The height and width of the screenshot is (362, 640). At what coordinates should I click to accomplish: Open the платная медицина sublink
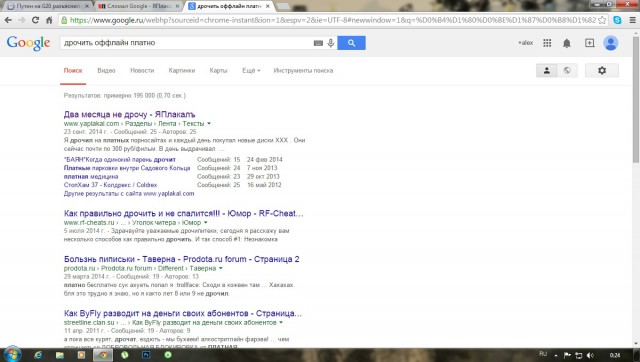click(91, 176)
